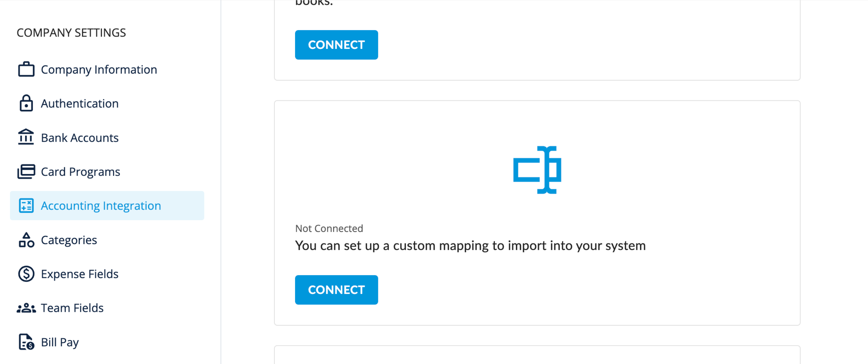Click the Bank Accounts building icon
Image resolution: width=868 pixels, height=364 pixels.
(x=26, y=138)
